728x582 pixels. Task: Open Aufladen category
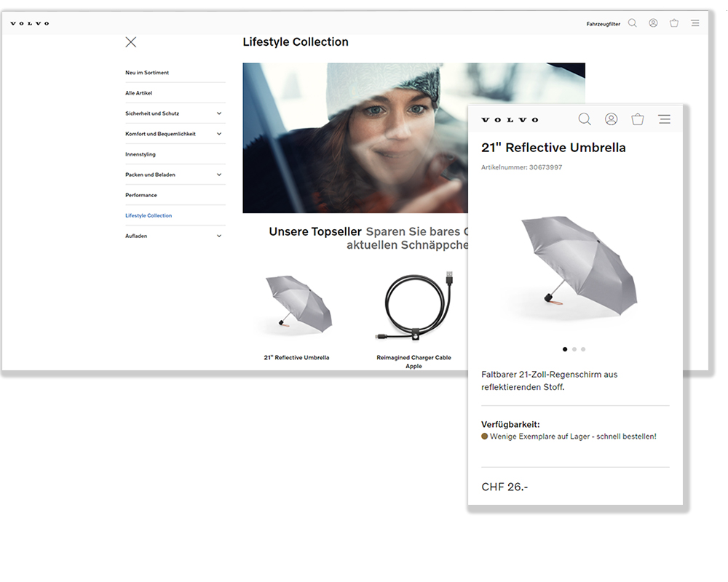click(136, 236)
